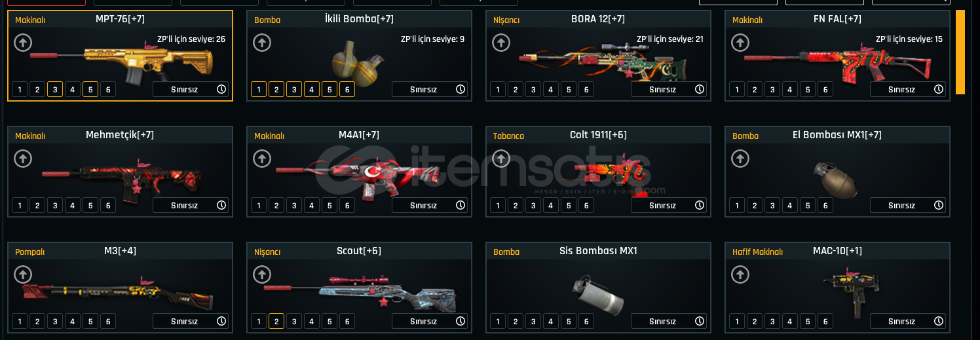Select slot 1 on FN FAL card
The width and height of the screenshot is (980, 340).
pyautogui.click(x=737, y=89)
